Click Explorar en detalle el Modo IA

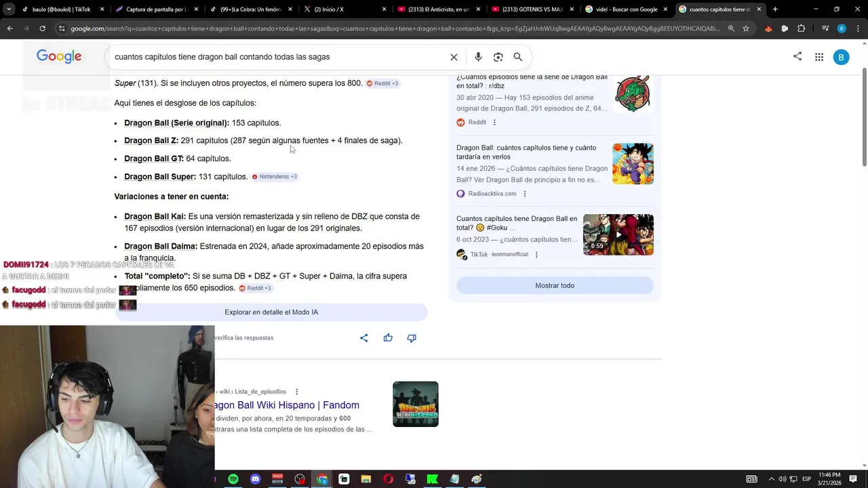click(x=271, y=312)
